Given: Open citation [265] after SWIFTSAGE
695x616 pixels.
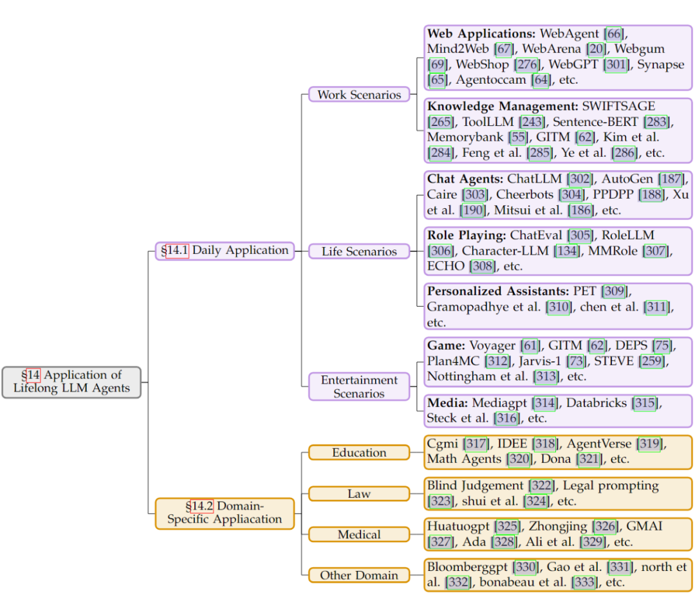Looking at the screenshot, I should pos(441,122).
